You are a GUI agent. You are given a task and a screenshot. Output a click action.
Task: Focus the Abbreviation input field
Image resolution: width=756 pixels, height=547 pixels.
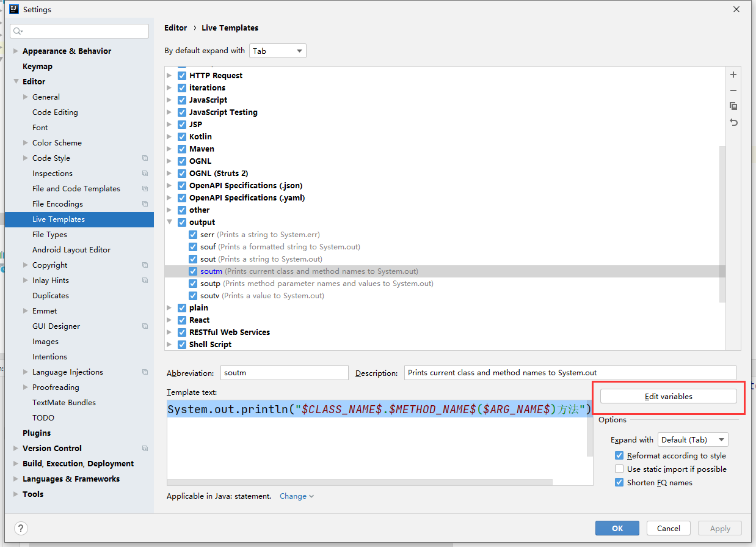coord(285,373)
